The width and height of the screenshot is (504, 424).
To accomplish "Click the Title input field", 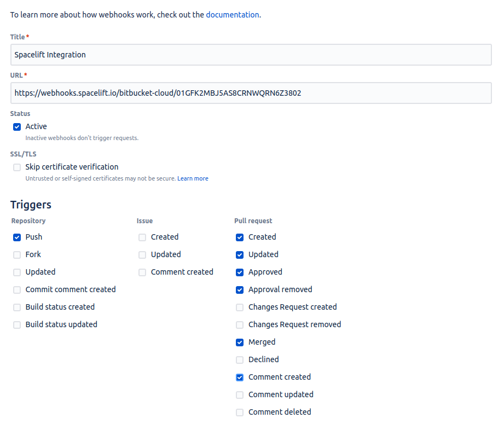I will click(251, 55).
